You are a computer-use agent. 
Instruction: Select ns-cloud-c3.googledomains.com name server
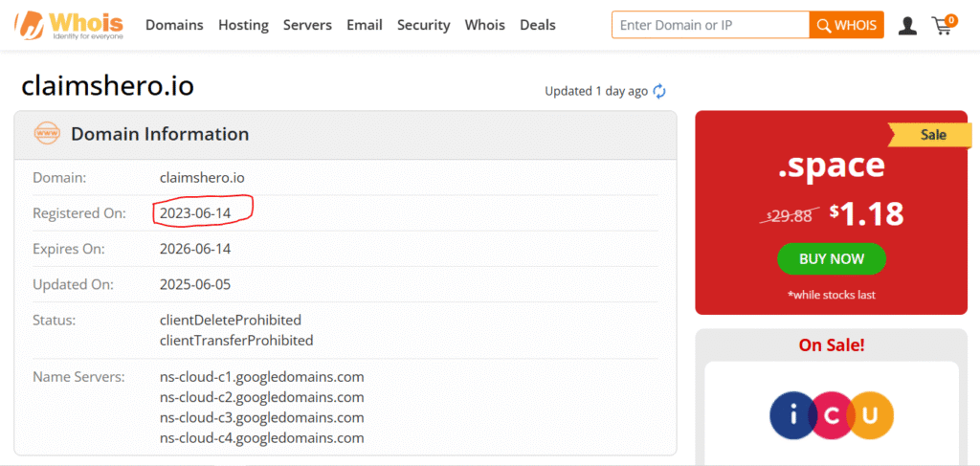pyautogui.click(x=261, y=417)
